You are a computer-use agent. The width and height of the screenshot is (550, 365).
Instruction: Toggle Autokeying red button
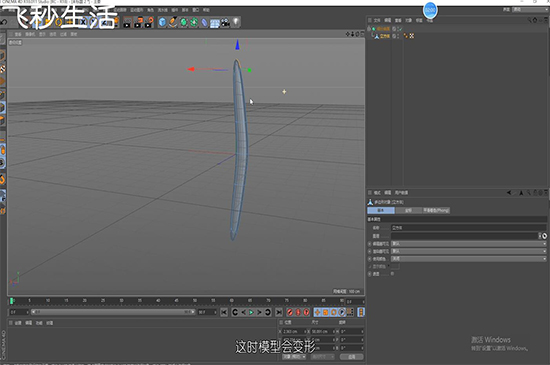click(x=298, y=312)
